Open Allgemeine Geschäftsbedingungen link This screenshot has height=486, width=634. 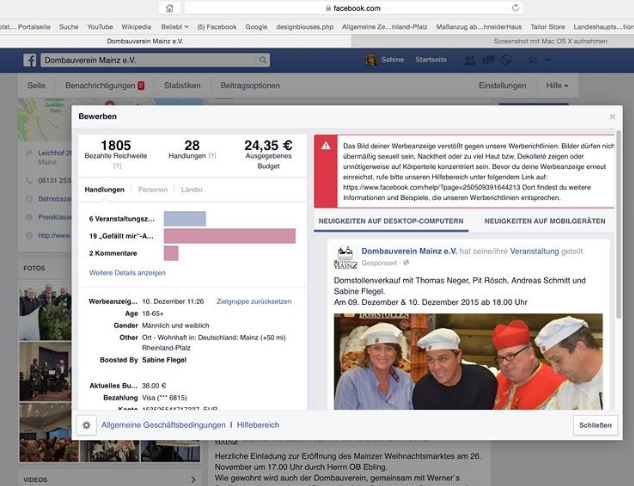(163, 425)
